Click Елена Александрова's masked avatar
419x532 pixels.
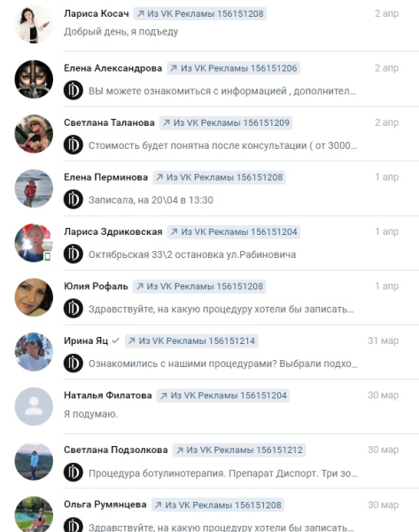tap(34, 79)
